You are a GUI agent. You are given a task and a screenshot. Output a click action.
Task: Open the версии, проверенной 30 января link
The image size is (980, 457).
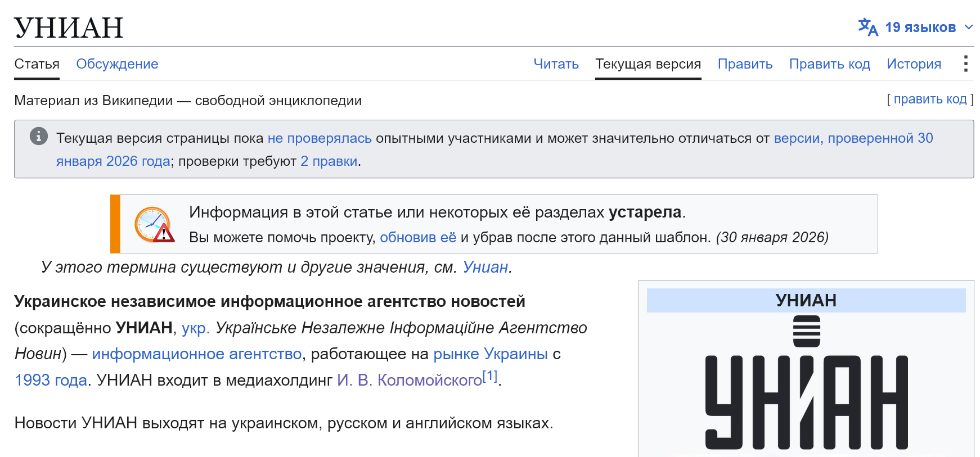[853, 138]
